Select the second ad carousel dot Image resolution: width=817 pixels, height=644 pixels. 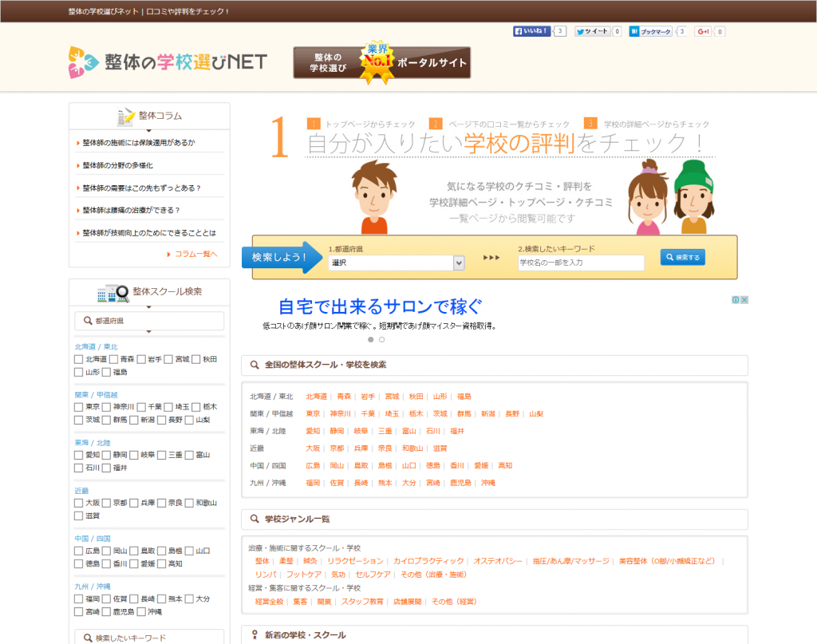click(x=382, y=339)
